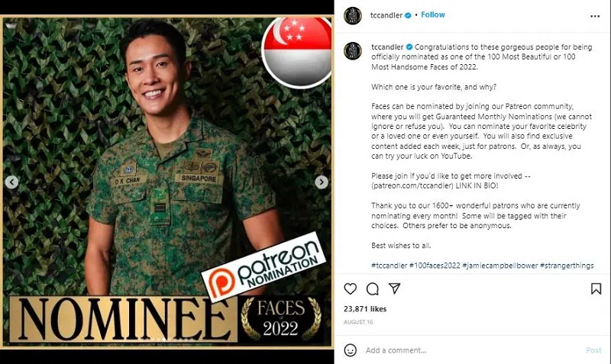Open the #strangerthings hashtag
The width and height of the screenshot is (611, 364).
pyautogui.click(x=567, y=266)
